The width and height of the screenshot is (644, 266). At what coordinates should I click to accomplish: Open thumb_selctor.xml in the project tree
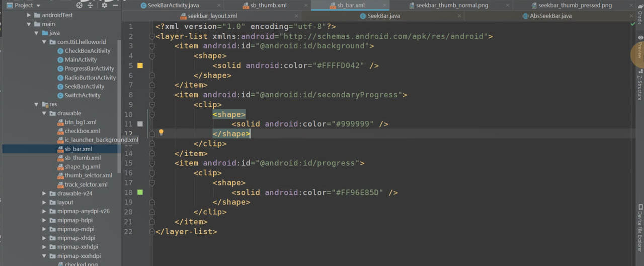coord(88,176)
